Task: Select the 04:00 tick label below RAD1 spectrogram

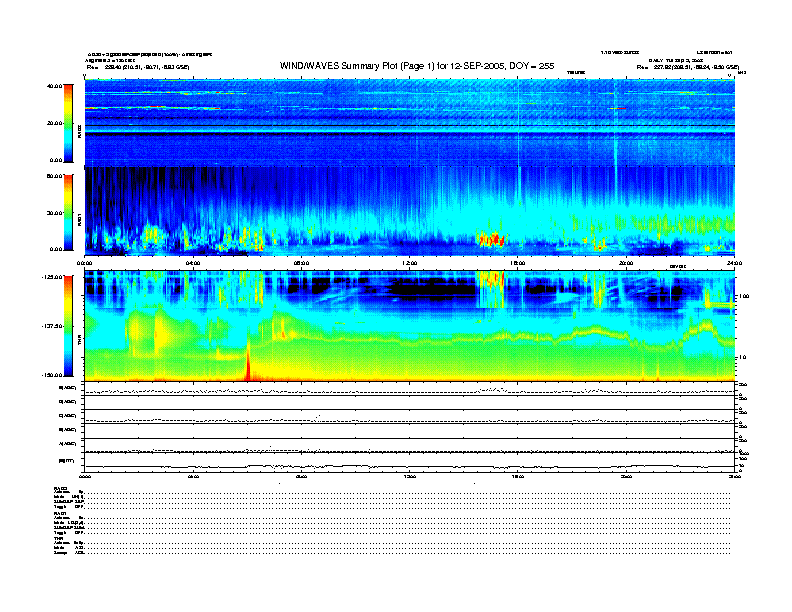Action: (x=193, y=263)
